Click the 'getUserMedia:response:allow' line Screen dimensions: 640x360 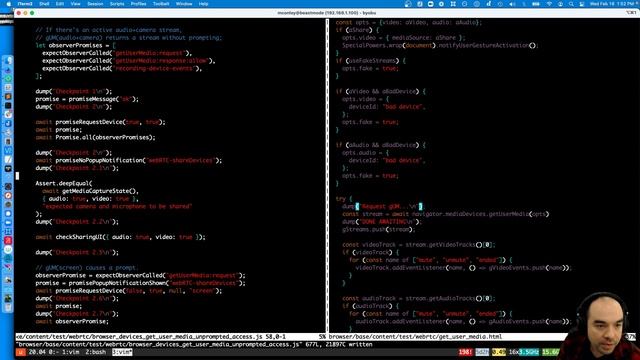(x=129, y=61)
